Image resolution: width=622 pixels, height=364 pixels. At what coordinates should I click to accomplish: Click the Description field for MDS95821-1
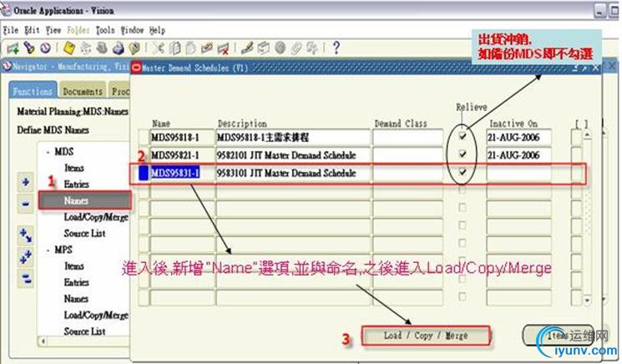(x=293, y=155)
